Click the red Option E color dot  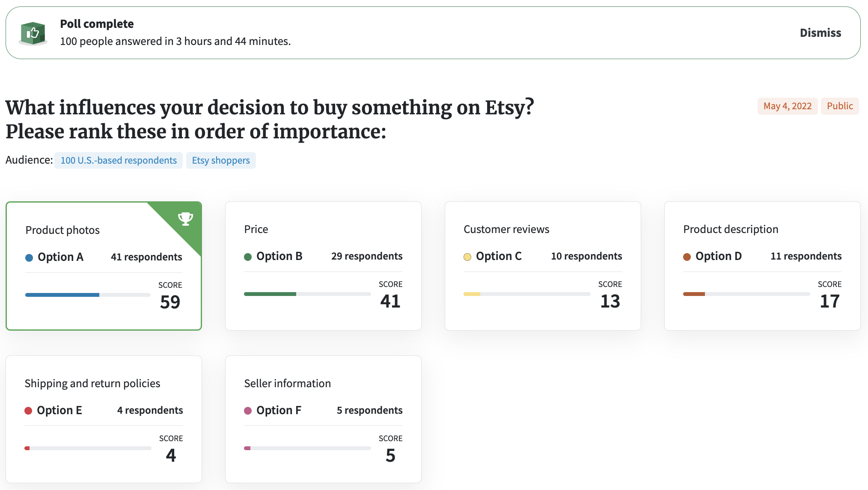28,411
